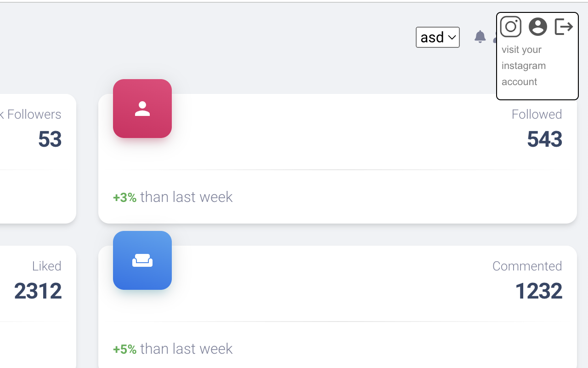Select the 543 followed count
Screen dimensions: 588x368
tap(544, 139)
